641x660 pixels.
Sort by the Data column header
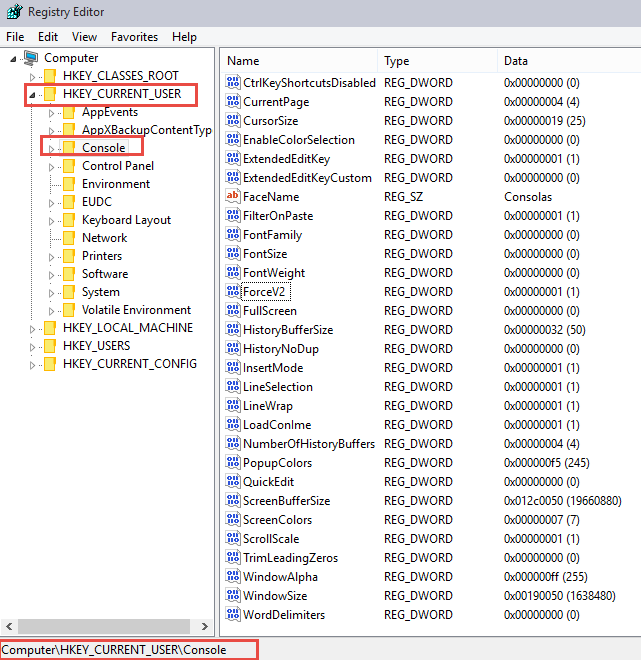569,61
